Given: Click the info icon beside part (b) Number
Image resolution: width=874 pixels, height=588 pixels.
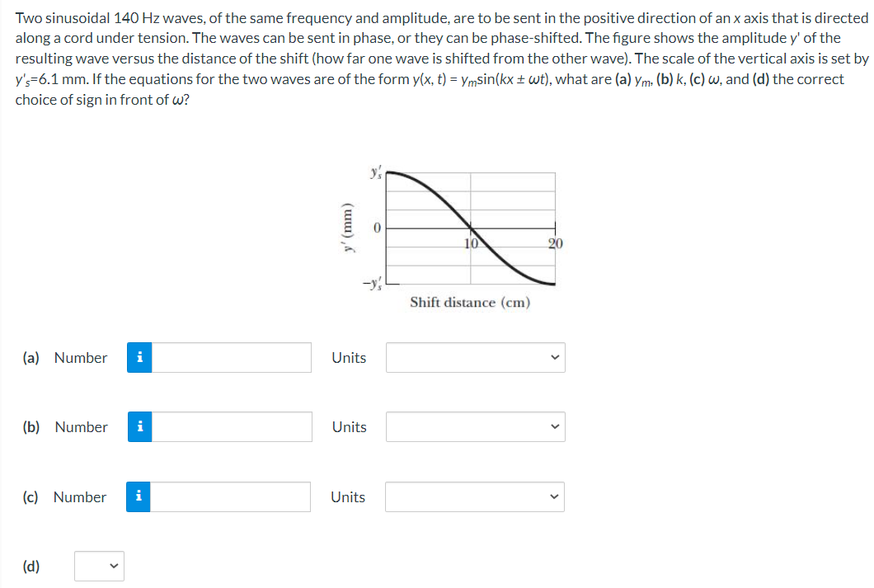Looking at the screenshot, I should 139,427.
